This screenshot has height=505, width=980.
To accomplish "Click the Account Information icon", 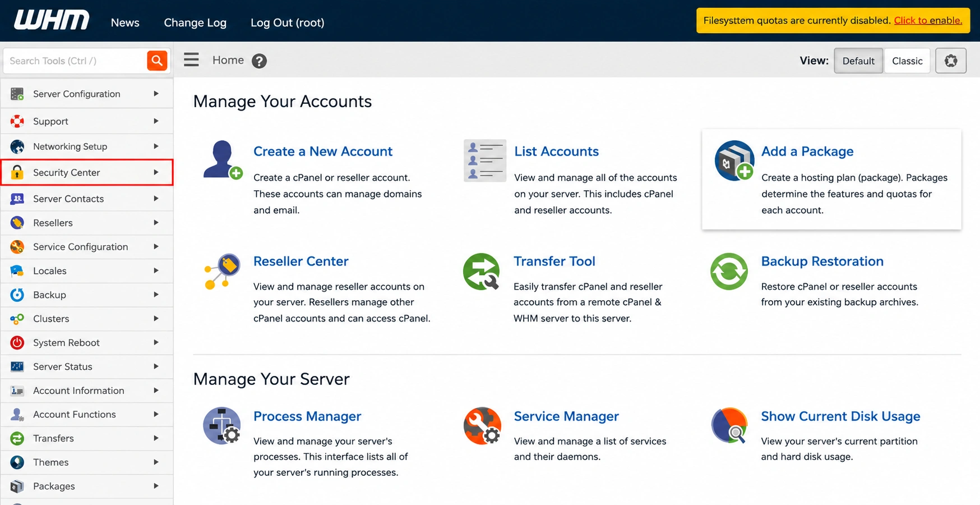I will pos(17,391).
